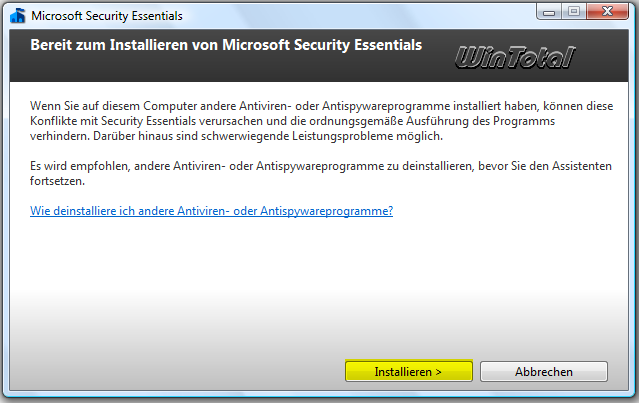Image resolution: width=639 pixels, height=403 pixels.
Task: Cancel setup using the Abbrechen button
Action: [x=544, y=371]
